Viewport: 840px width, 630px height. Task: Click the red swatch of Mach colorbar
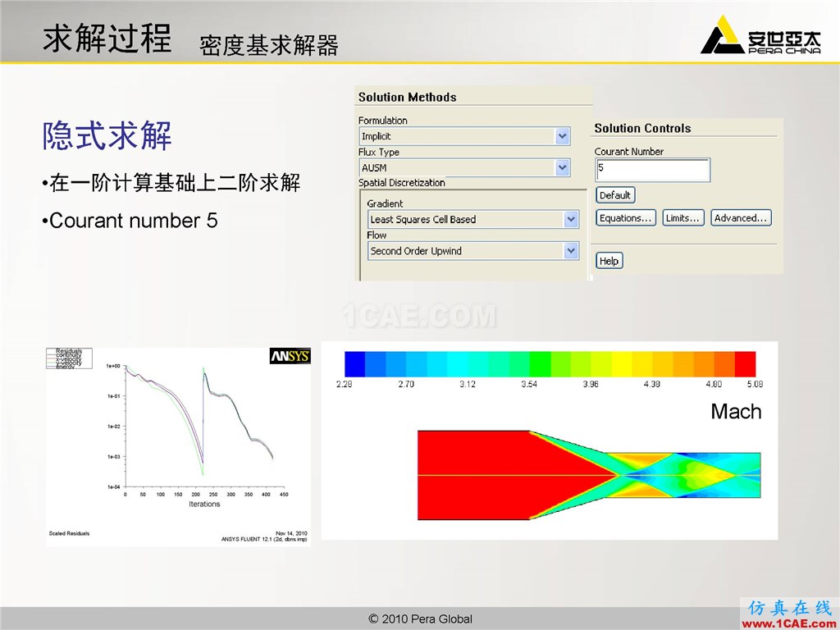click(745, 363)
